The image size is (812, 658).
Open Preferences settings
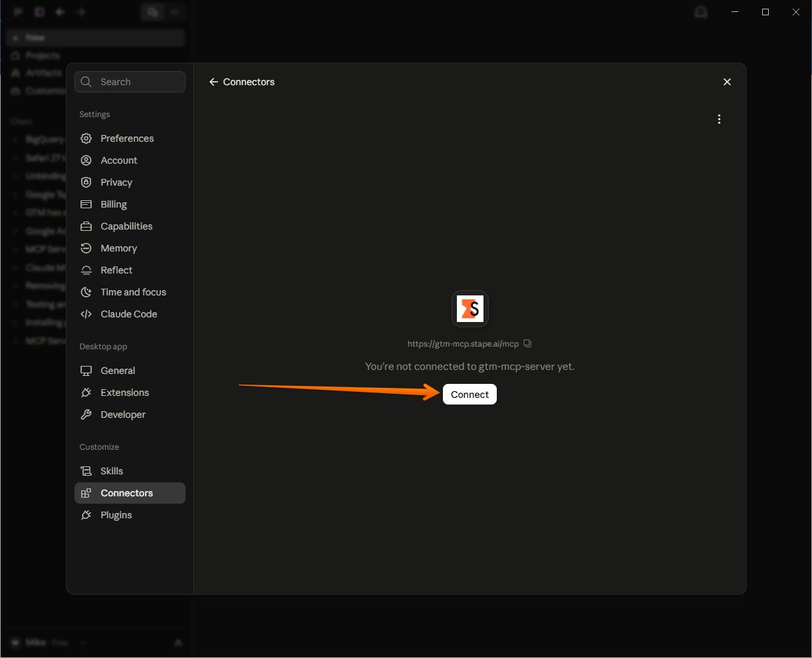pos(130,138)
